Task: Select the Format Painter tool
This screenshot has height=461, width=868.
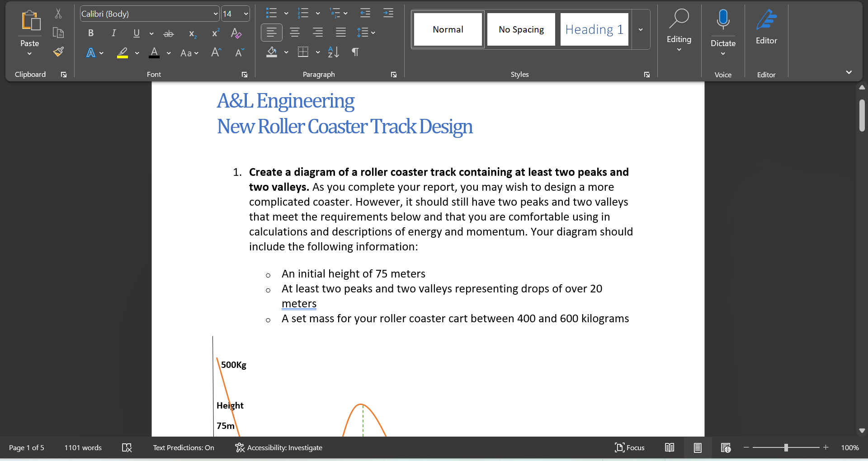Action: click(x=58, y=52)
